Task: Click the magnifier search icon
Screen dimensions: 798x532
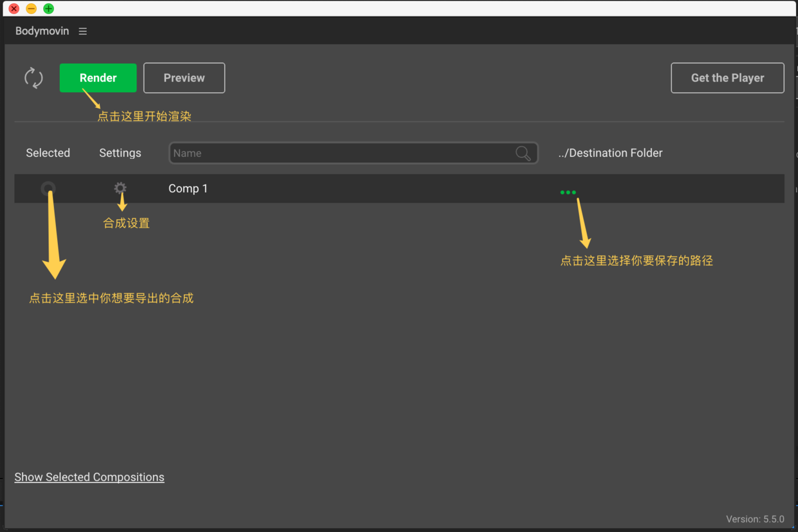Action: [523, 153]
